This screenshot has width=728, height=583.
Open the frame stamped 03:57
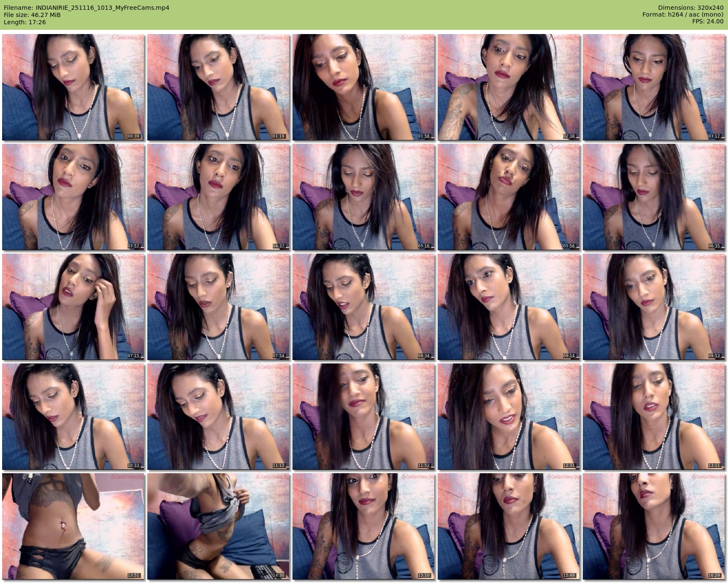point(73,197)
